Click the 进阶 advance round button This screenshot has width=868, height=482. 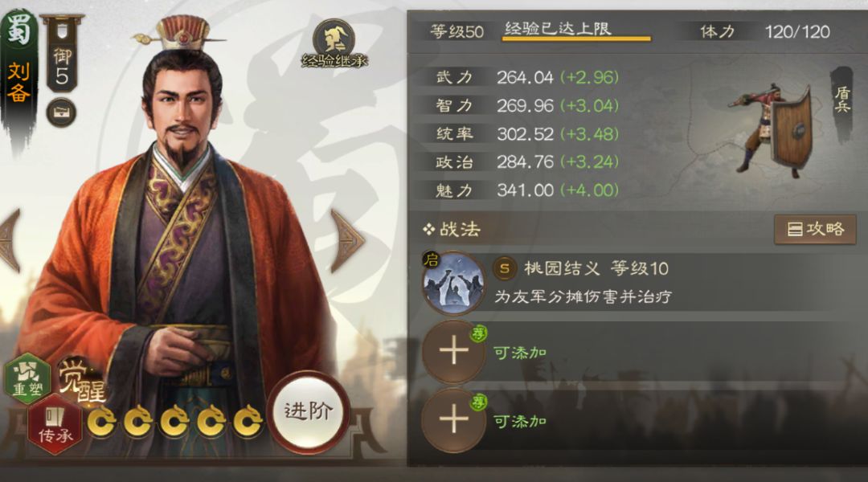coord(309,411)
